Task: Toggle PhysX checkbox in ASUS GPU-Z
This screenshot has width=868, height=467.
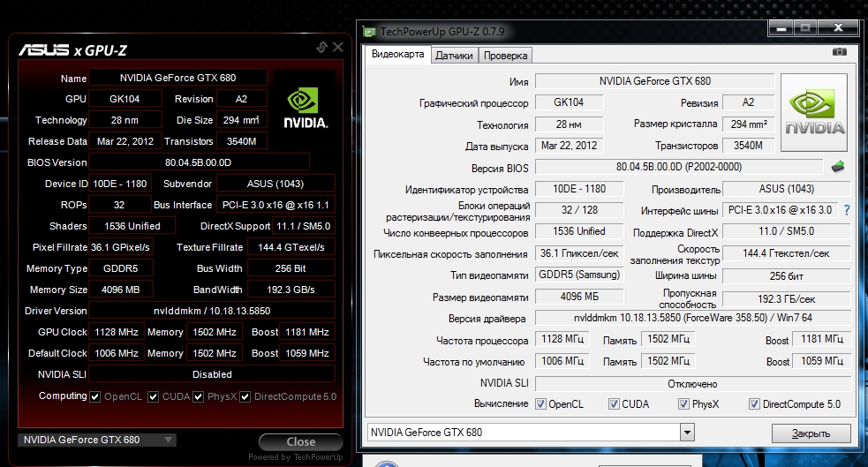Action: [198, 396]
